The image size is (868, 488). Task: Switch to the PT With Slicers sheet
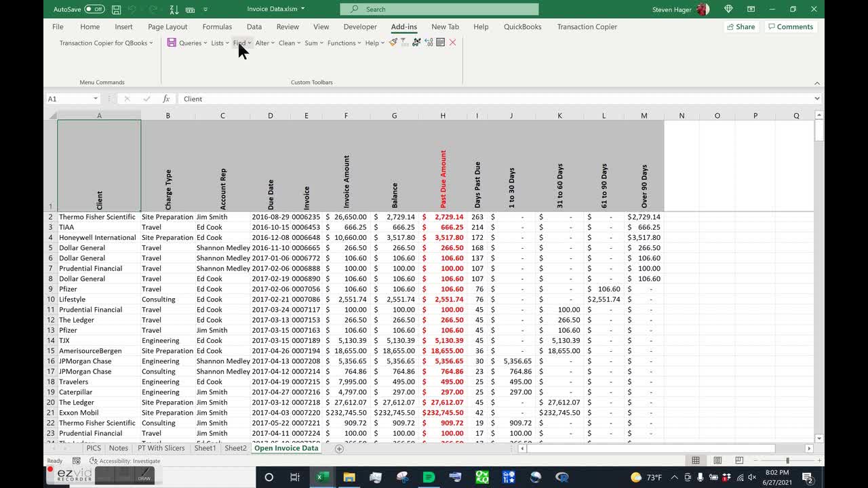click(x=161, y=448)
